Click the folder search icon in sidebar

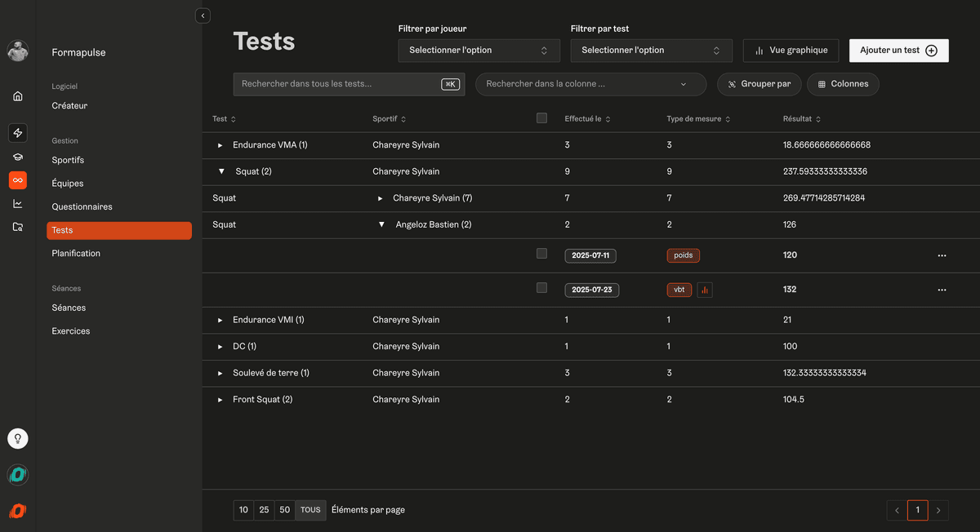[17, 226]
